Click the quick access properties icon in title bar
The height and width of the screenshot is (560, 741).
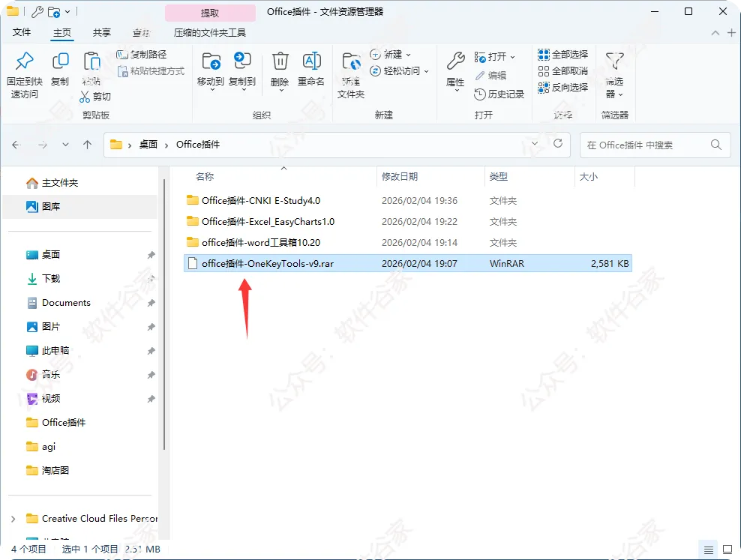click(37, 11)
